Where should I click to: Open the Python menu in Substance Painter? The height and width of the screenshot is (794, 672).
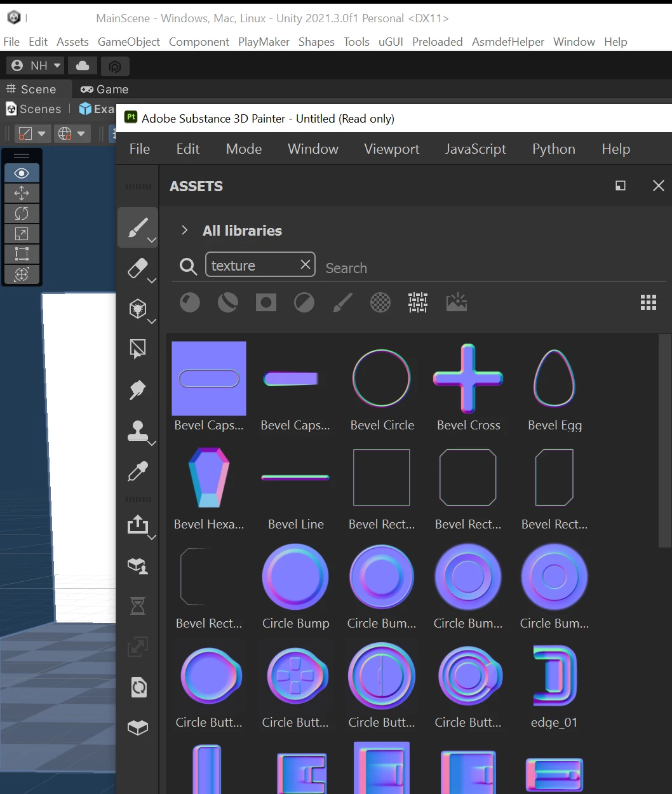tap(554, 149)
